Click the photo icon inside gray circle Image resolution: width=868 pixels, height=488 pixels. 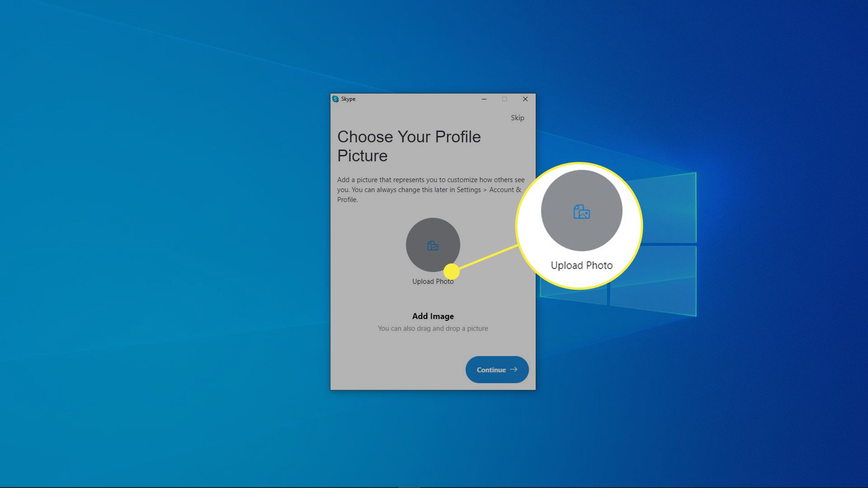(433, 245)
